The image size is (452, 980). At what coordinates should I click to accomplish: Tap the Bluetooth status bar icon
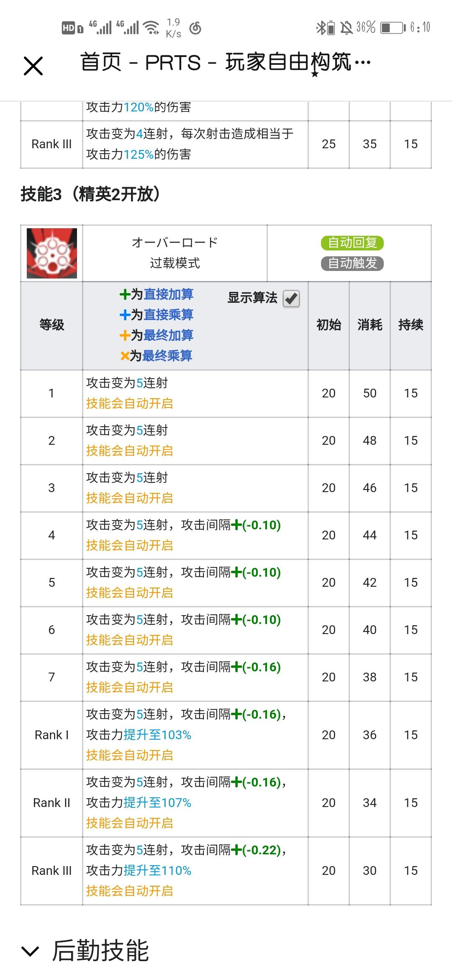[x=321, y=28]
